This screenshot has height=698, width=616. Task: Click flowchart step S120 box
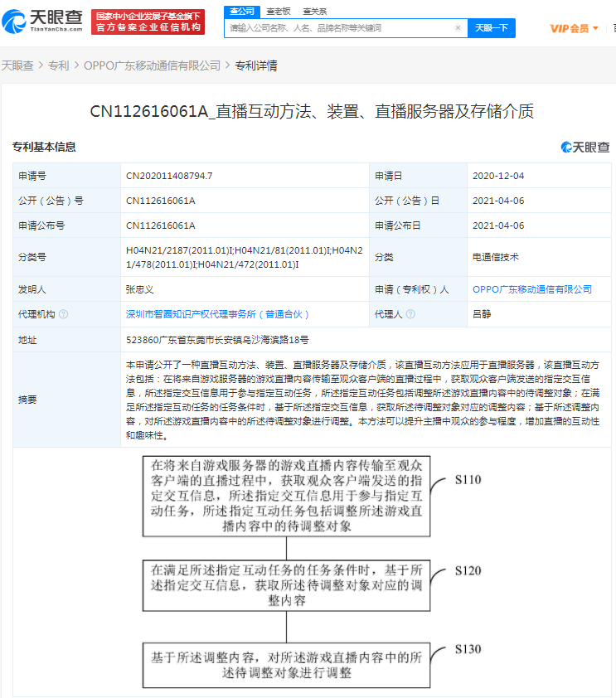(x=286, y=585)
